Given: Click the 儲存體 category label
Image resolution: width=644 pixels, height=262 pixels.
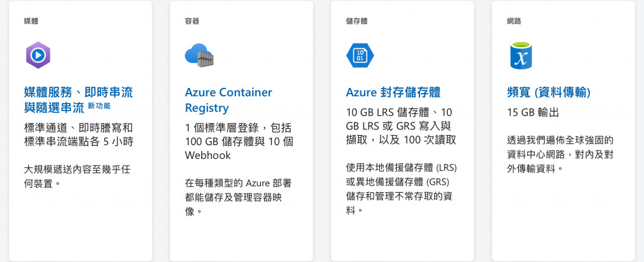Looking at the screenshot, I should pos(357,21).
